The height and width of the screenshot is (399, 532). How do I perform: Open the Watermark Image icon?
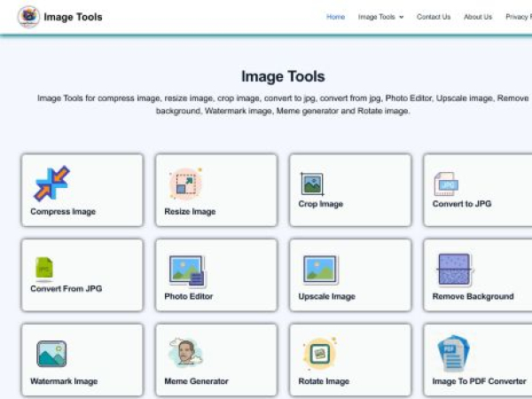click(51, 354)
